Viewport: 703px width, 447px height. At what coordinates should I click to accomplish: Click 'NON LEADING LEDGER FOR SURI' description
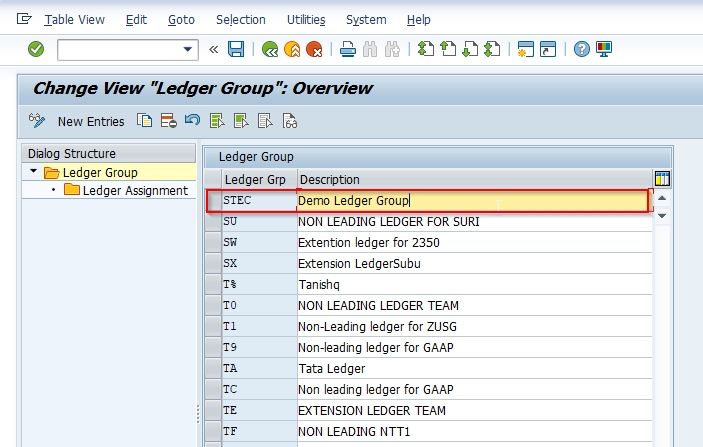click(474, 222)
